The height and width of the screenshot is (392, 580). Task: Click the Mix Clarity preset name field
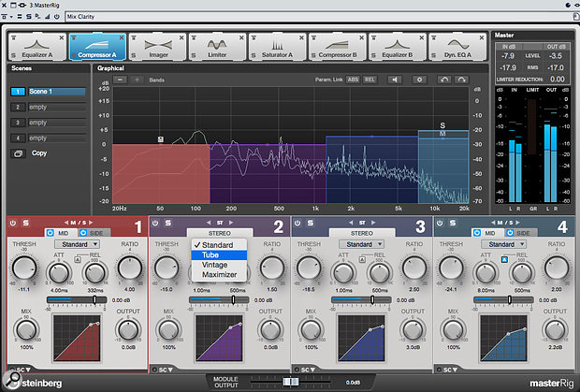tap(319, 17)
